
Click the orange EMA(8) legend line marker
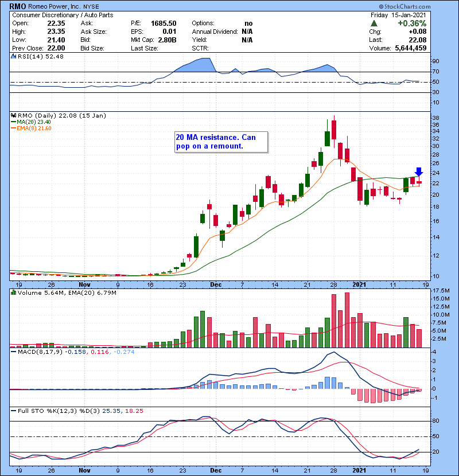tap(13, 128)
